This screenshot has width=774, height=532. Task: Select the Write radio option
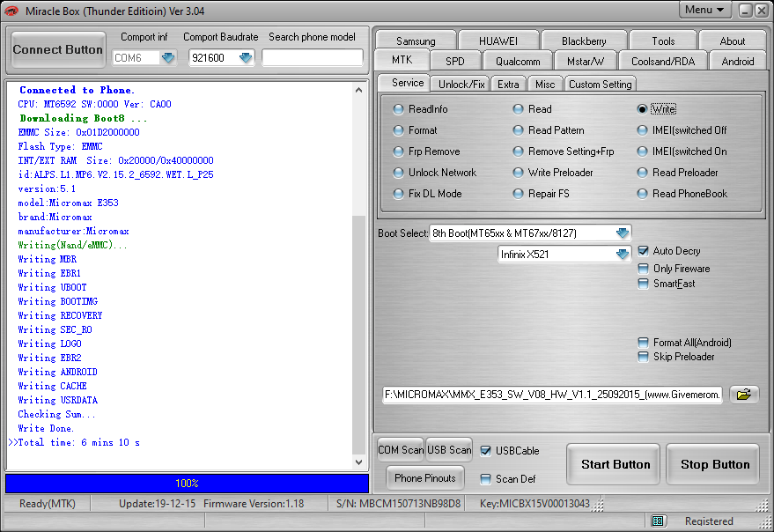(x=657, y=109)
